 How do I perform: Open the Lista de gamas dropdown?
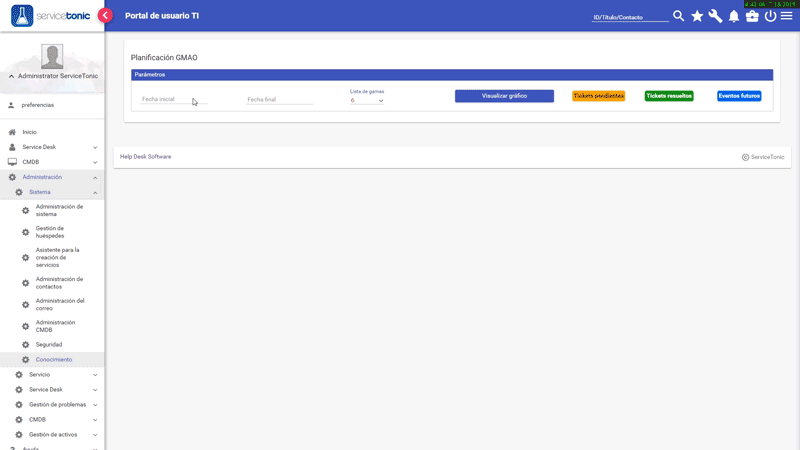(x=367, y=100)
